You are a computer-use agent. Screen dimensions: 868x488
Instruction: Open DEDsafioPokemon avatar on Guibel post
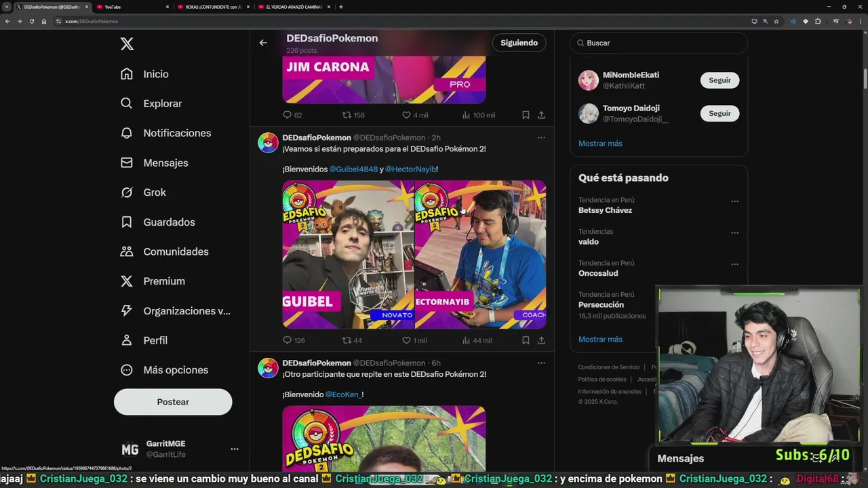(x=268, y=143)
